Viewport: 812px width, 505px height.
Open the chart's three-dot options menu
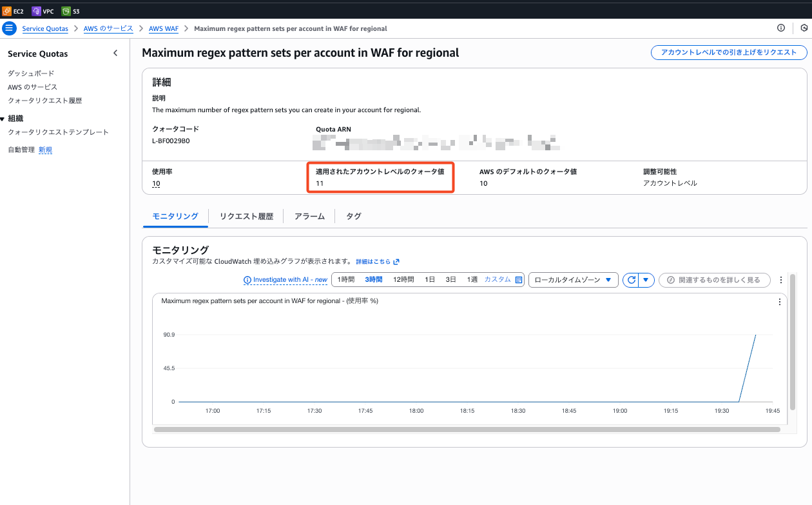779,302
